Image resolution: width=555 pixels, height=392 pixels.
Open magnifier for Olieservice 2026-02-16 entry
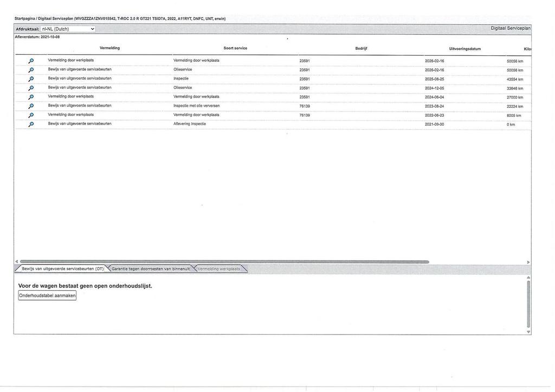click(31, 70)
